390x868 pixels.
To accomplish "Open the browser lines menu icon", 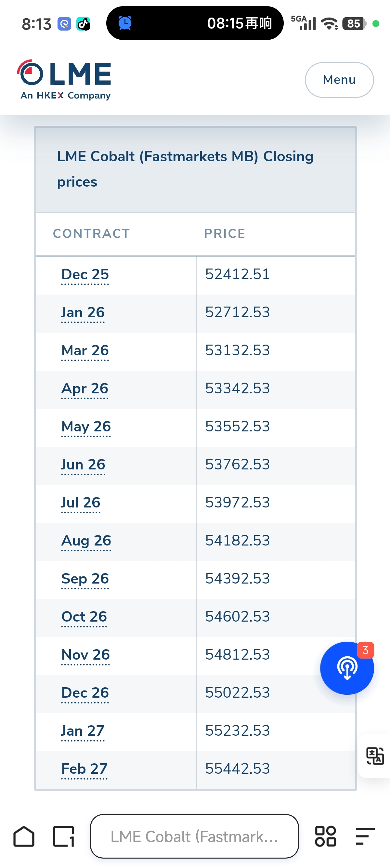I will [365, 836].
